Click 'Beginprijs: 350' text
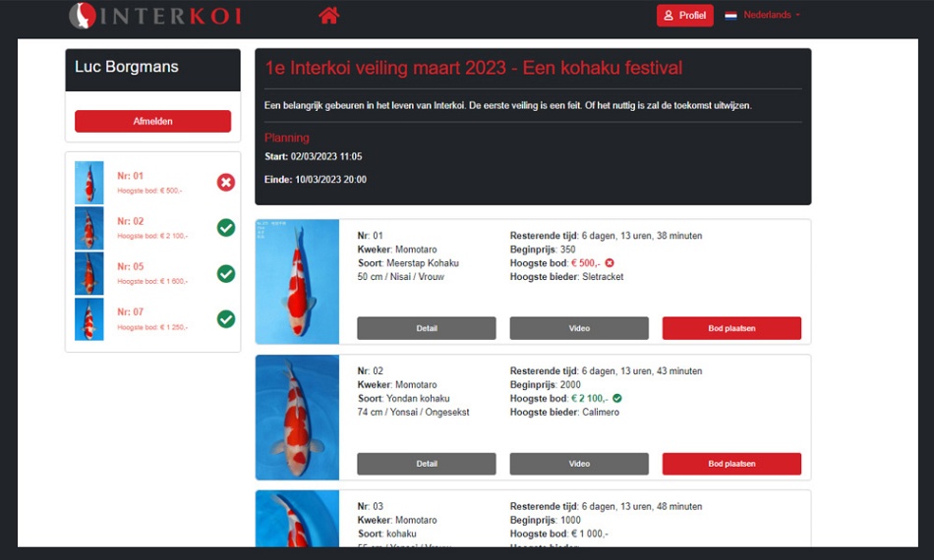The height and width of the screenshot is (560, 934). point(543,250)
